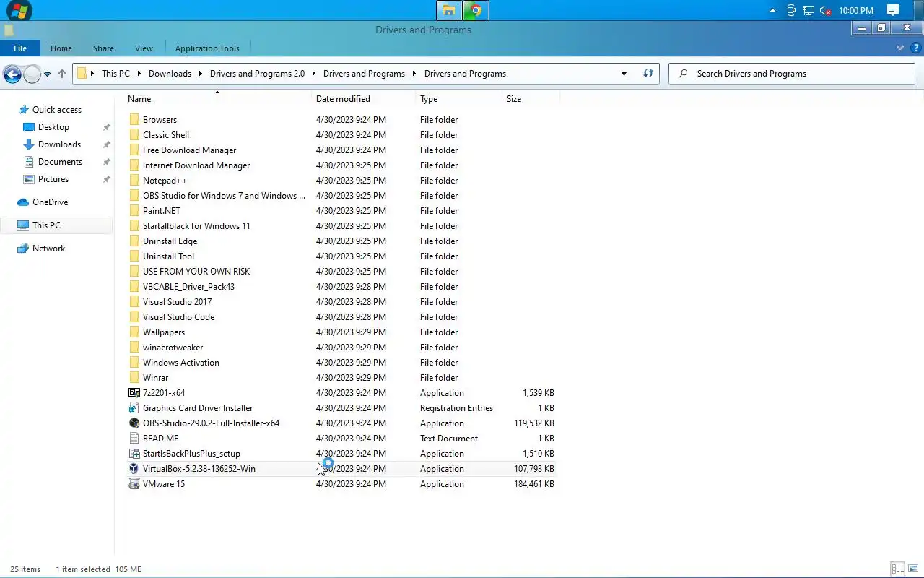Select Quick access in navigation pane
924x578 pixels.
[x=57, y=110]
